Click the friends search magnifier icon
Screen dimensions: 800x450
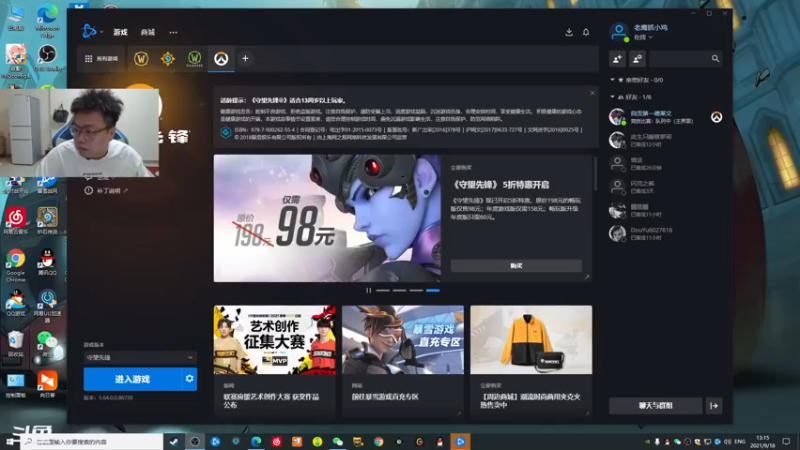coord(715,59)
